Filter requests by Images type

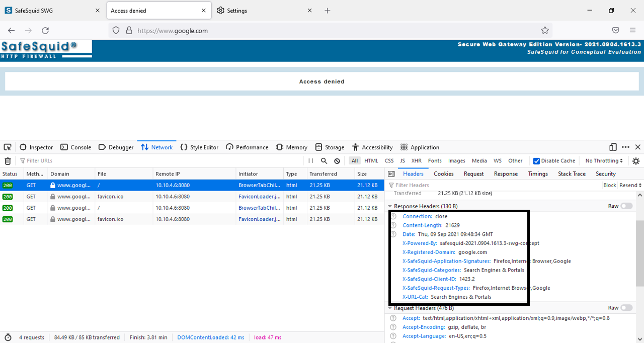456,161
